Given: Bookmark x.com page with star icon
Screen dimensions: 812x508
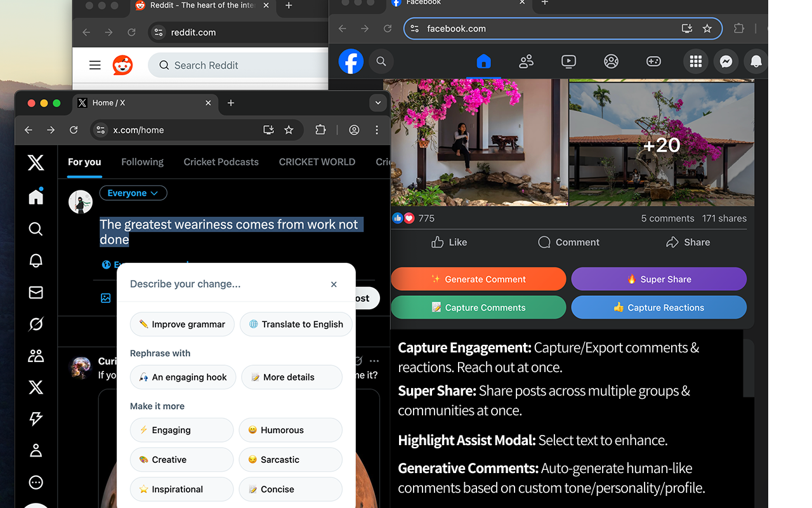Looking at the screenshot, I should click(x=289, y=130).
